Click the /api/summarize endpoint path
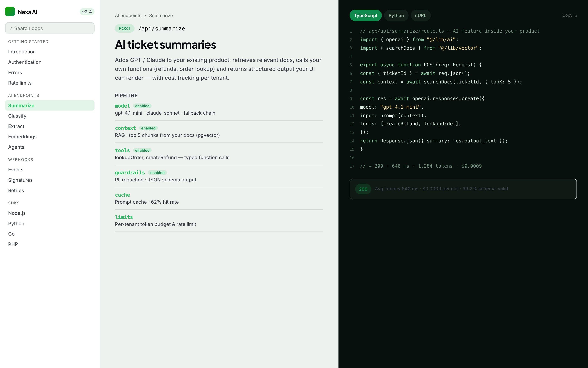Image resolution: width=588 pixels, height=368 pixels. click(x=161, y=29)
